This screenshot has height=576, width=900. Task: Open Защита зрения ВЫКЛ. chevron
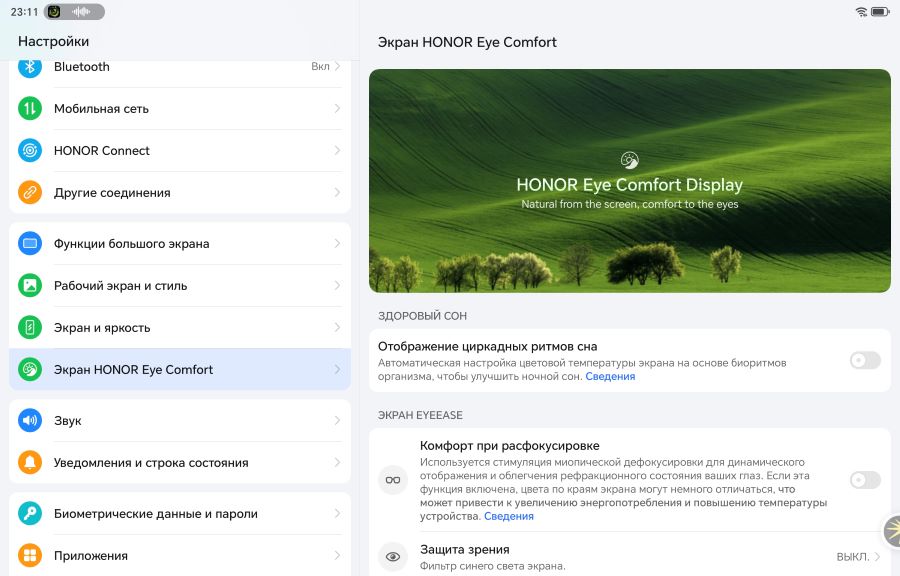(x=878, y=556)
